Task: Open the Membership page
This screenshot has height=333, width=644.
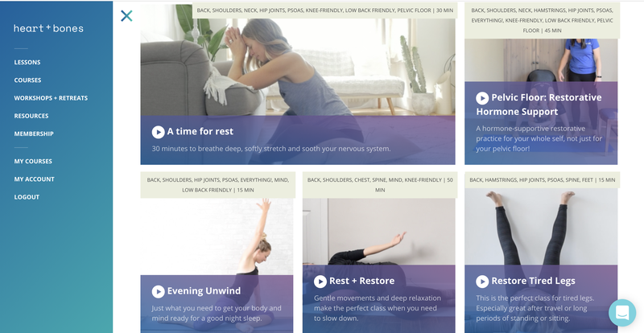Action: point(34,134)
